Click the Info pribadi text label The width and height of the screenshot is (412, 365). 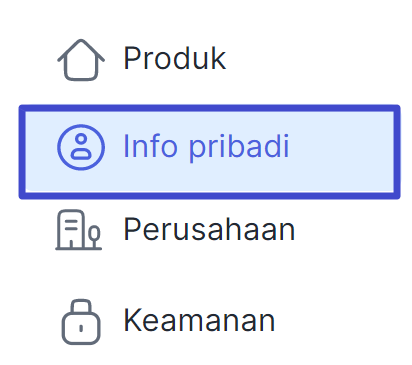pyautogui.click(x=206, y=147)
